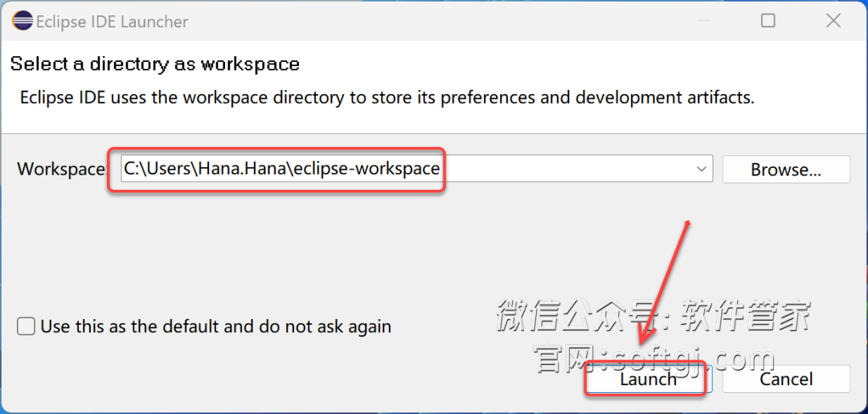Image resolution: width=868 pixels, height=414 pixels.
Task: Click the Chinese WeChat watermark text
Action: 653,317
